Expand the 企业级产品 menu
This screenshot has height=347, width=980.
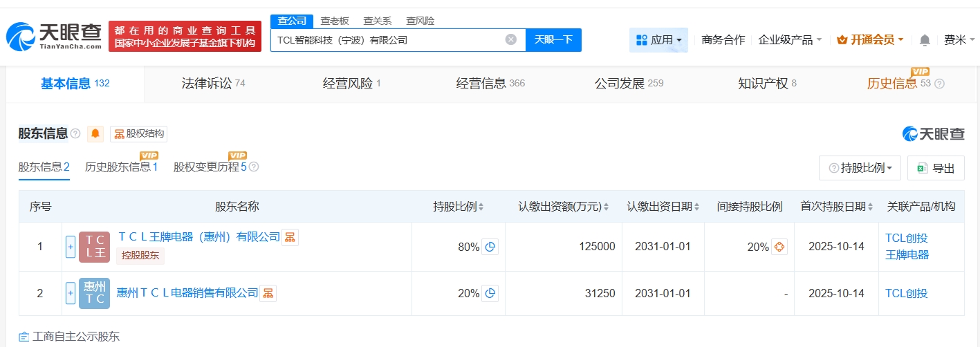(x=790, y=40)
